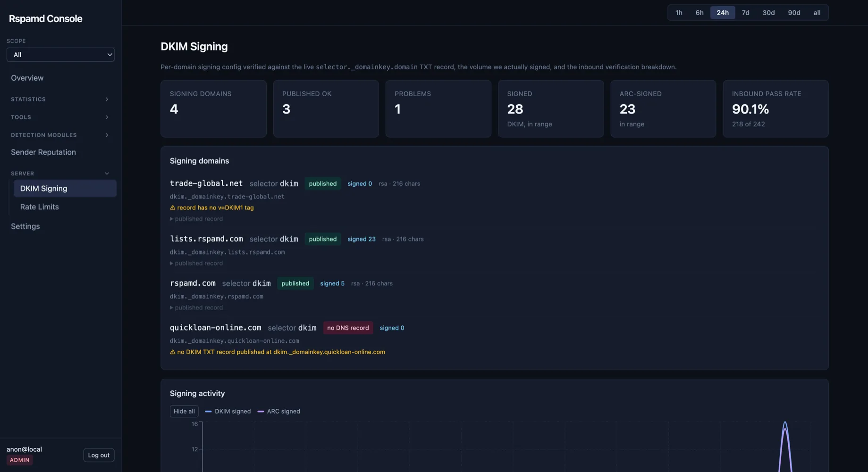Click the lists.rspamd.com domain name
This screenshot has height=472, width=868.
[x=206, y=239]
